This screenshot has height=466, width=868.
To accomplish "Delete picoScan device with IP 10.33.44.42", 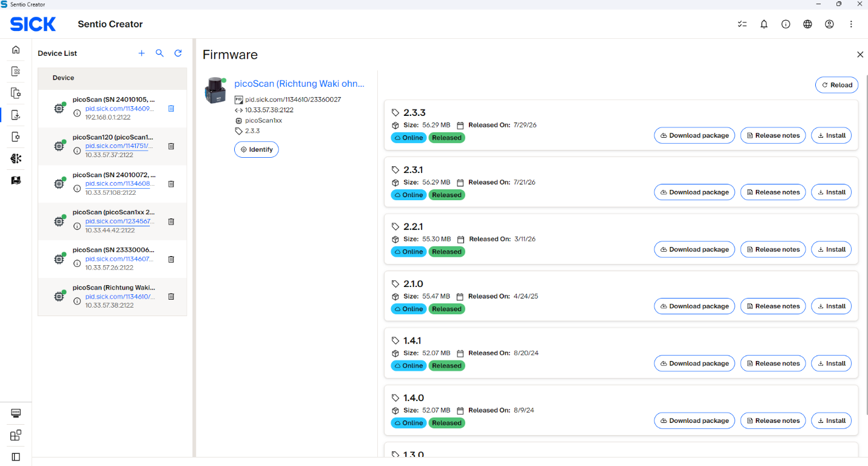I will [171, 221].
